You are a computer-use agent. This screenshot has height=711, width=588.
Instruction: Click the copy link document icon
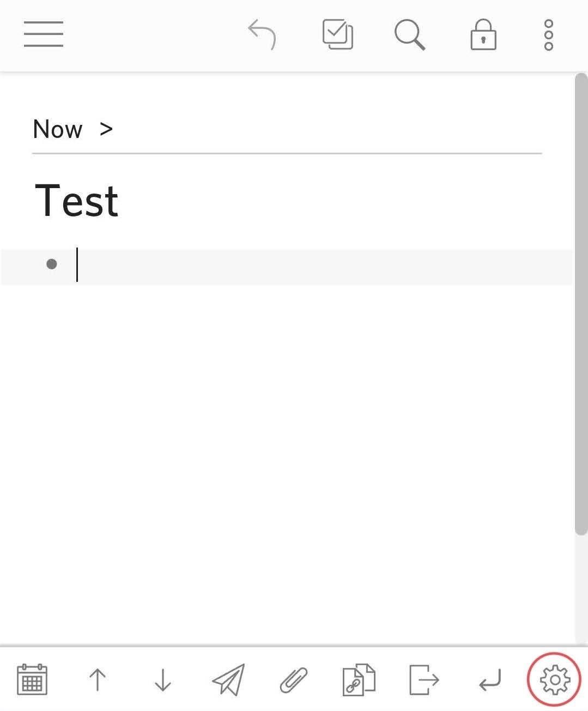point(359,679)
